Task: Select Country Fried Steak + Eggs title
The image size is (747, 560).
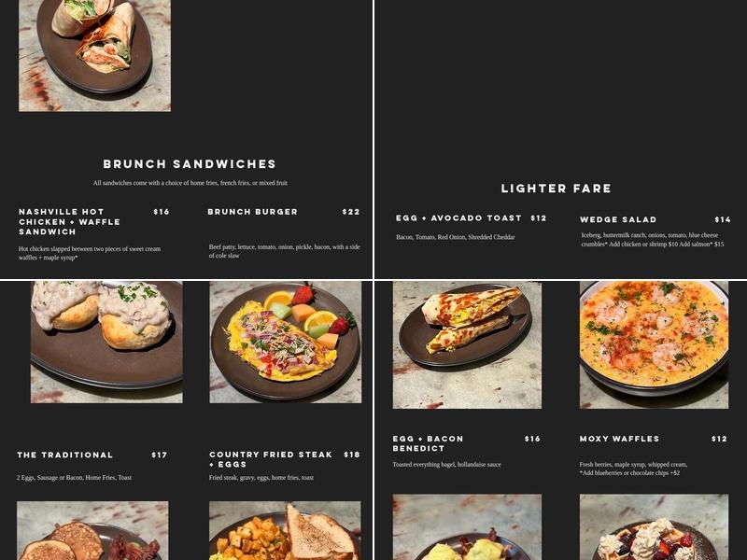Action: pyautogui.click(x=271, y=459)
